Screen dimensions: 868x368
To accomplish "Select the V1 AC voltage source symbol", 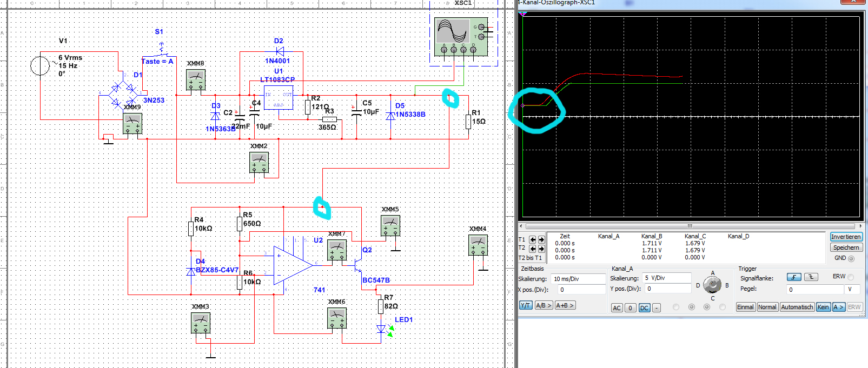I will click(40, 66).
